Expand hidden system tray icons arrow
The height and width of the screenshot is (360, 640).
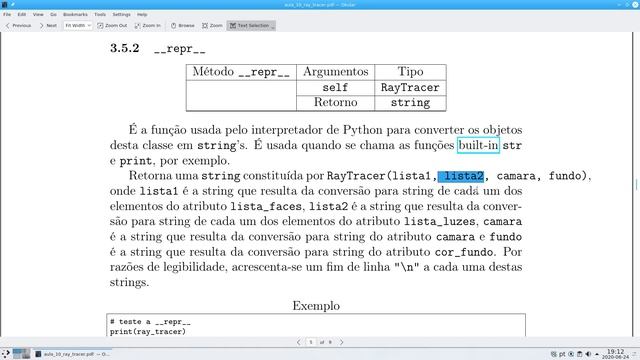tap(597, 354)
